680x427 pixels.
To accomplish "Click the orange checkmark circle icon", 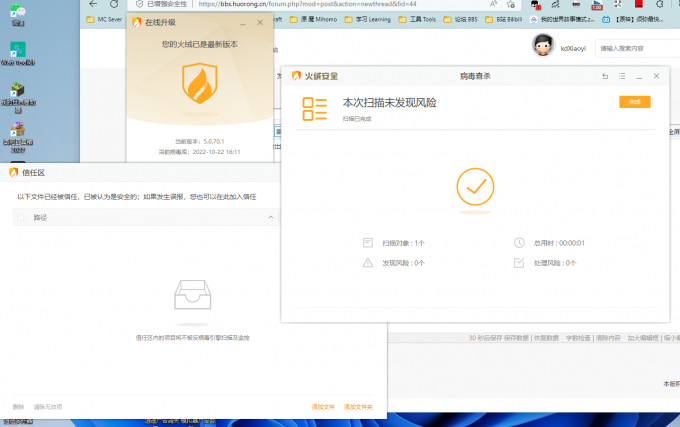I will coord(475,187).
